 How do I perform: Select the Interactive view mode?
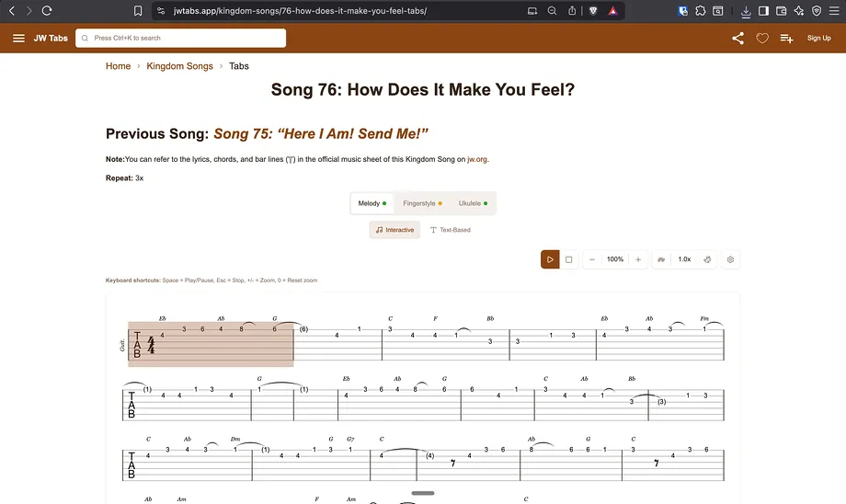click(x=394, y=230)
